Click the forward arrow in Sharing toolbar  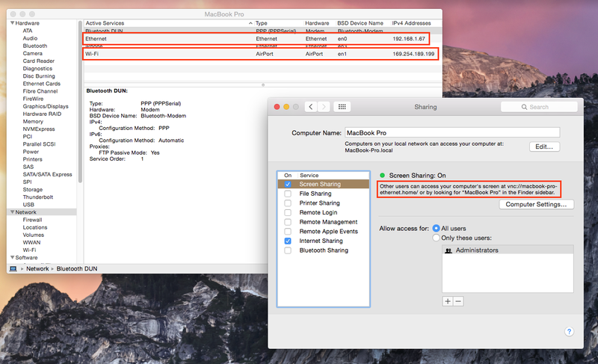click(x=324, y=107)
